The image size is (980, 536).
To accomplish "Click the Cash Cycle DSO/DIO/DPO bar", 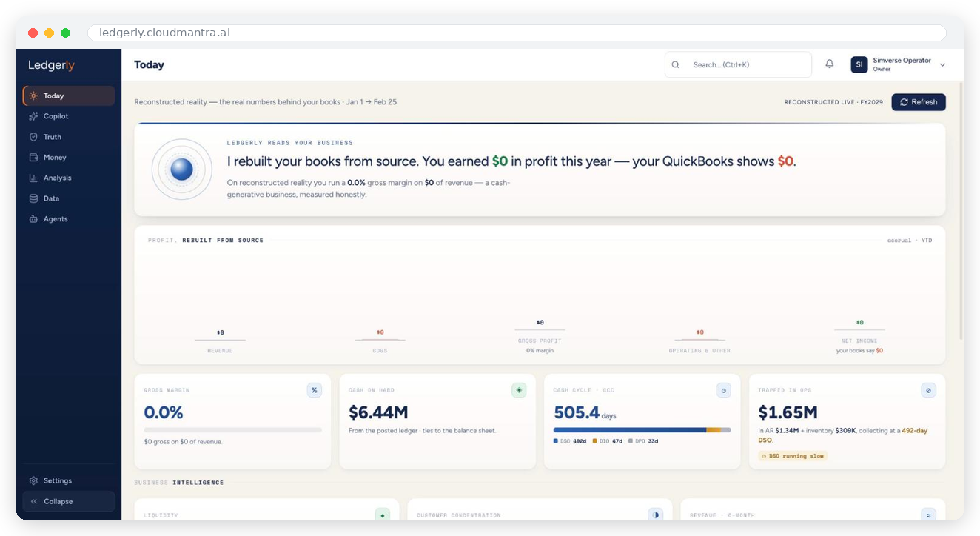I will click(642, 430).
